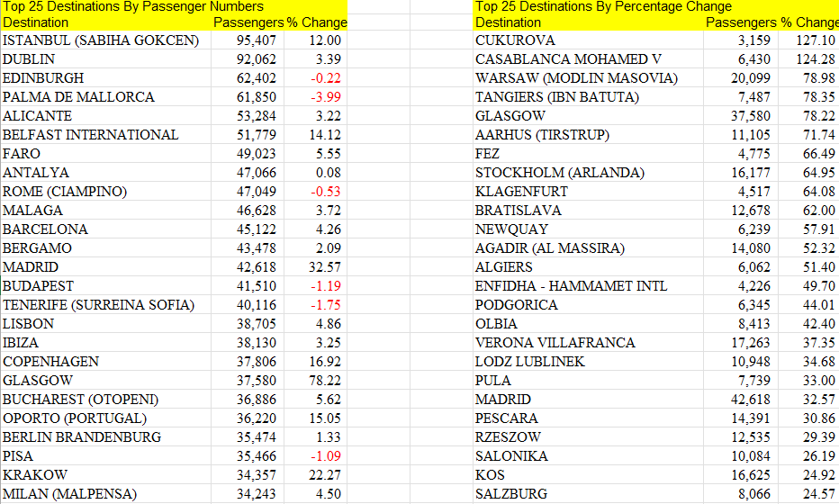The image size is (839, 504).
Task: Select the 14.12 percent change cell
Action: coord(315,135)
